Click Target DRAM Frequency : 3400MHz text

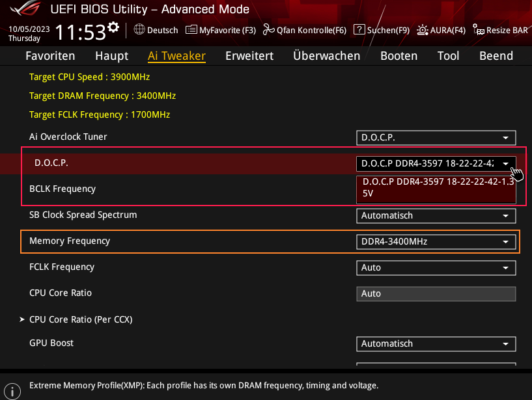[x=102, y=96]
